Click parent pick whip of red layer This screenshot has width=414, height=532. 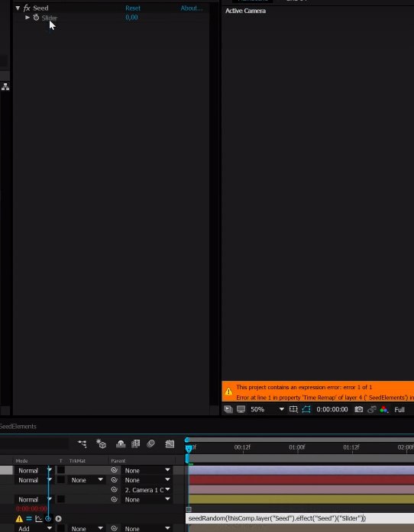tap(114, 480)
